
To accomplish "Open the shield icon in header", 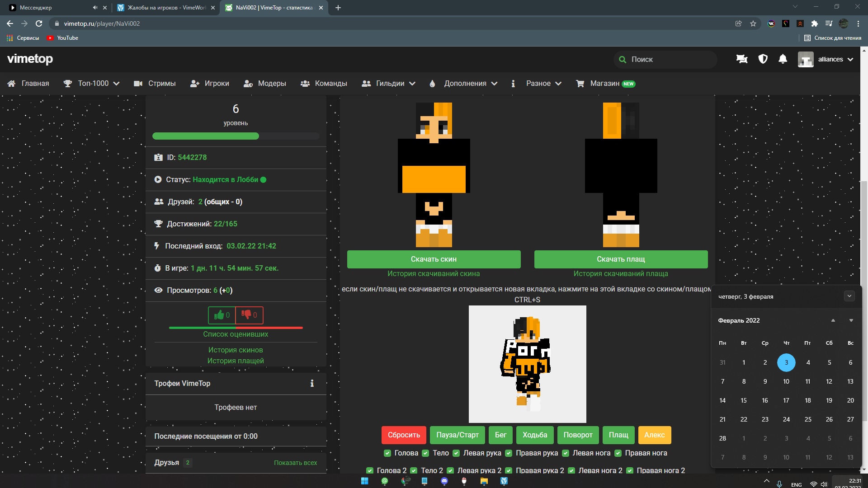I will point(763,59).
